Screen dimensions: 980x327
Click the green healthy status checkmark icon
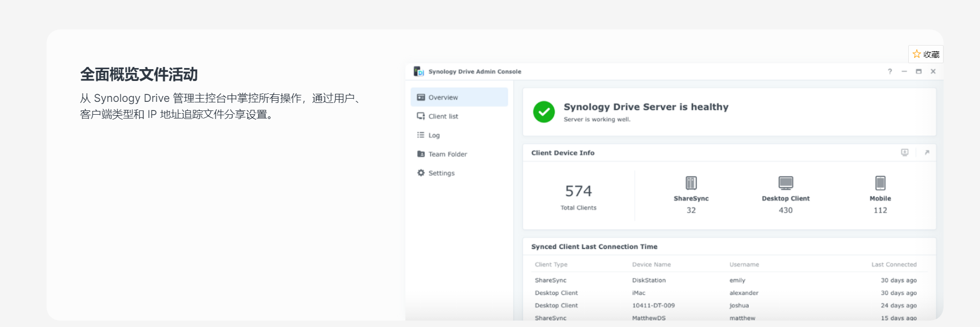click(x=544, y=112)
